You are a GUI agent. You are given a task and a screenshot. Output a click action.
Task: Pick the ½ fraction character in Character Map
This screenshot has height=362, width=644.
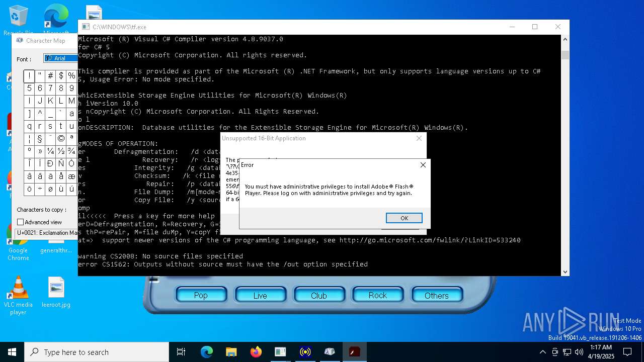coord(61,151)
